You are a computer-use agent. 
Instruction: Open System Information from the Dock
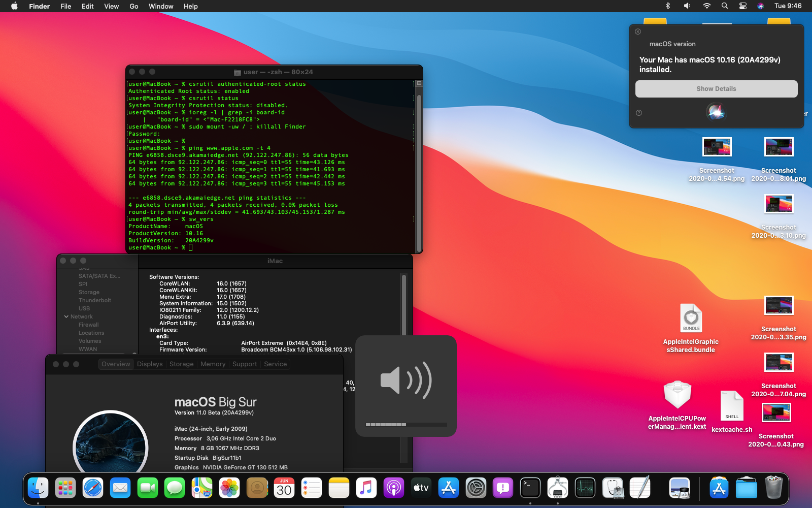pyautogui.click(x=558, y=488)
